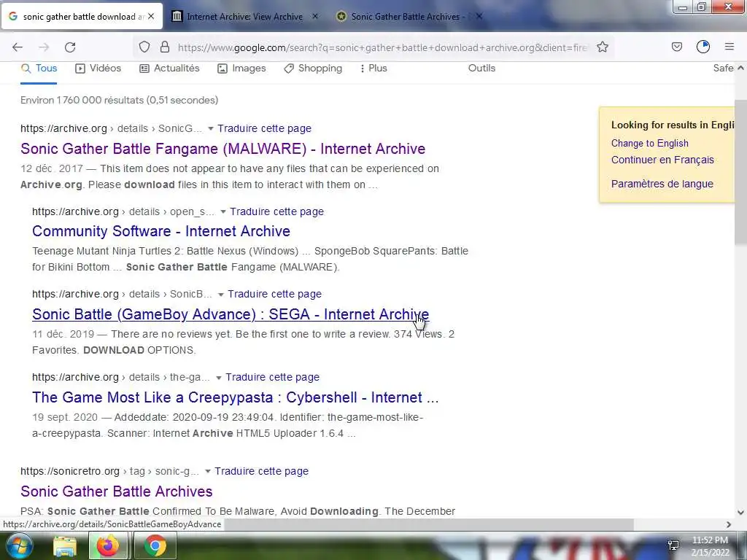This screenshot has width=747, height=560.
Task: Open the tracking protection shield icon
Action: tap(144, 47)
